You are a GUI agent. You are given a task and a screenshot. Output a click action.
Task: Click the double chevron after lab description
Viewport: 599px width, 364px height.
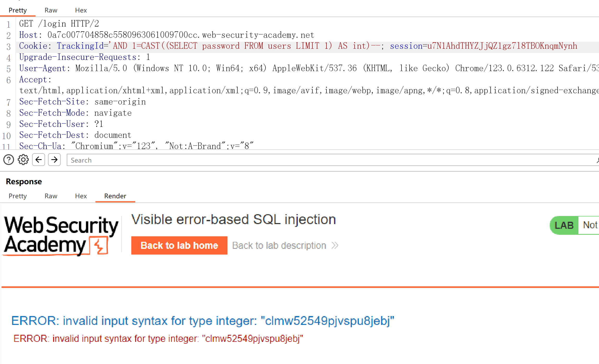(x=335, y=245)
